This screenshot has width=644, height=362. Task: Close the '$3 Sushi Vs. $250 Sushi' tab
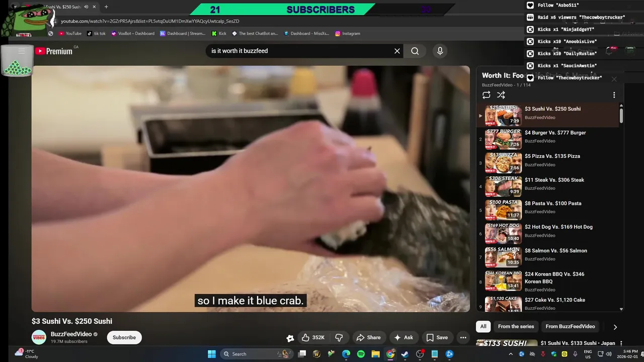(x=94, y=7)
